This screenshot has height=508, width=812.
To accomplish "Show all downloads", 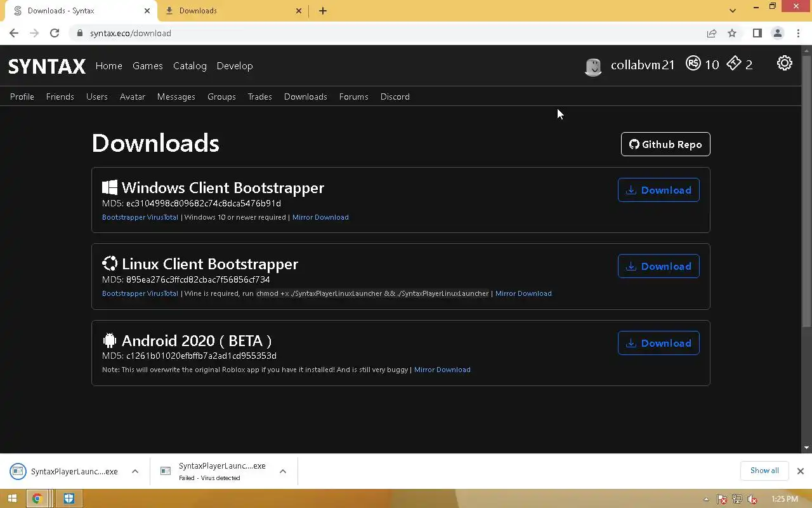I will [x=764, y=471].
